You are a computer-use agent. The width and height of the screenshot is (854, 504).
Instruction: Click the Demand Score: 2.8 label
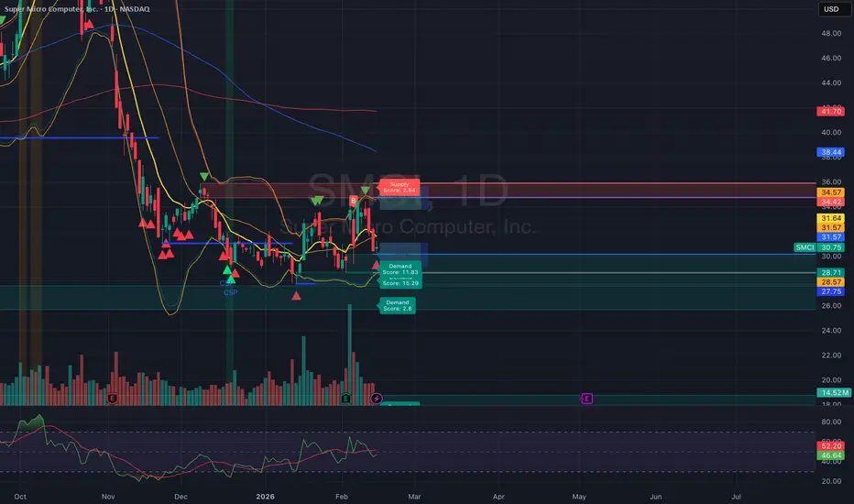click(x=397, y=306)
